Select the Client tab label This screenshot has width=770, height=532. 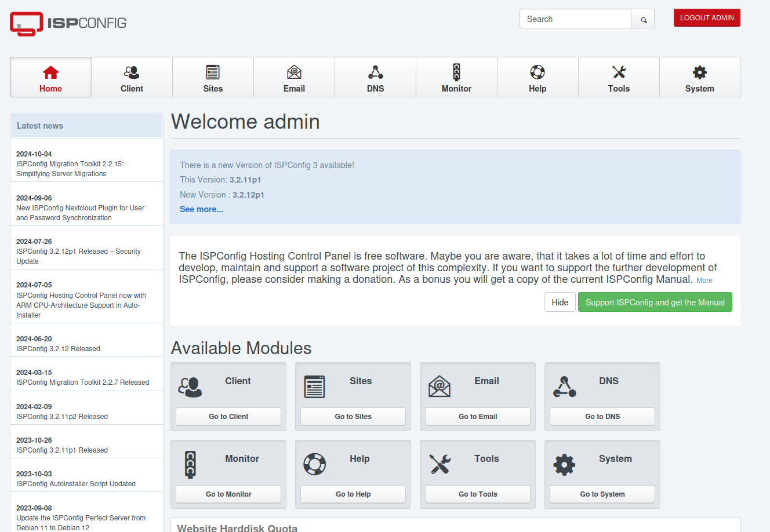click(x=132, y=89)
